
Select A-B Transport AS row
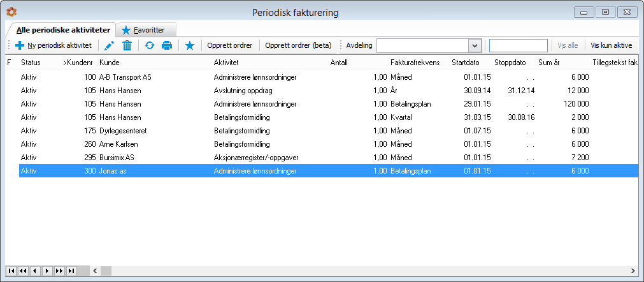(328, 77)
